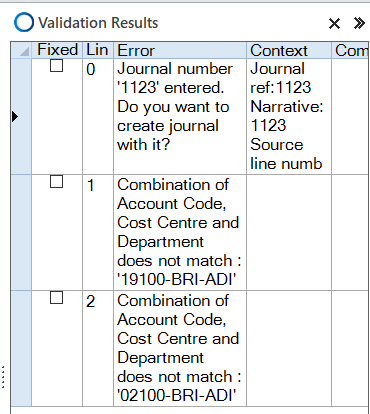Select the journal number '1123' error message
Viewport: 370px width, 414px height.
pos(180,116)
